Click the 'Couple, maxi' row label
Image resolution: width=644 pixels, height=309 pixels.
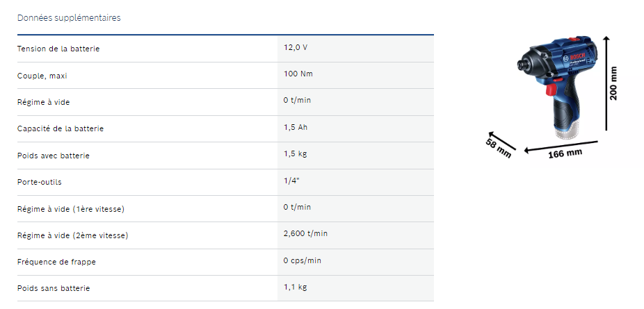tap(42, 76)
